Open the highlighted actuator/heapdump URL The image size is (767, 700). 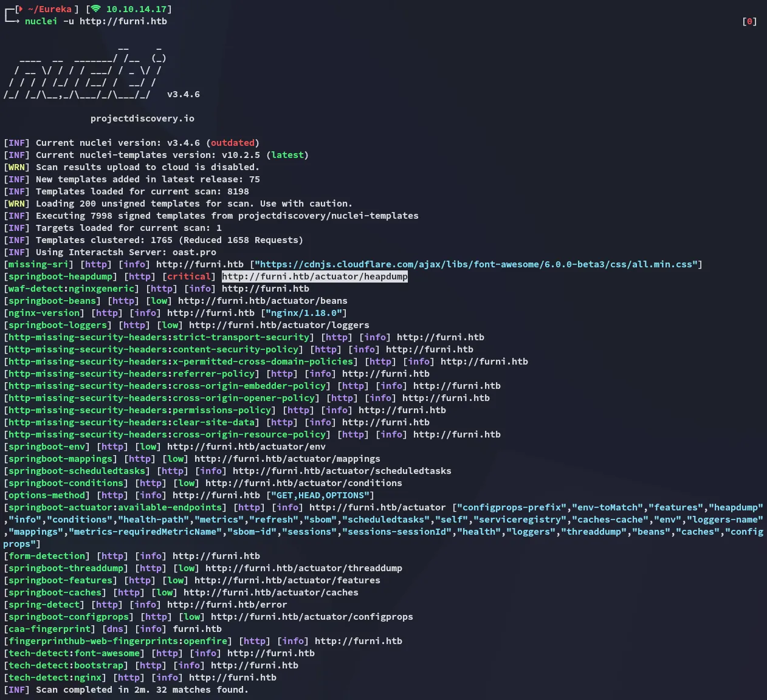[x=314, y=276]
